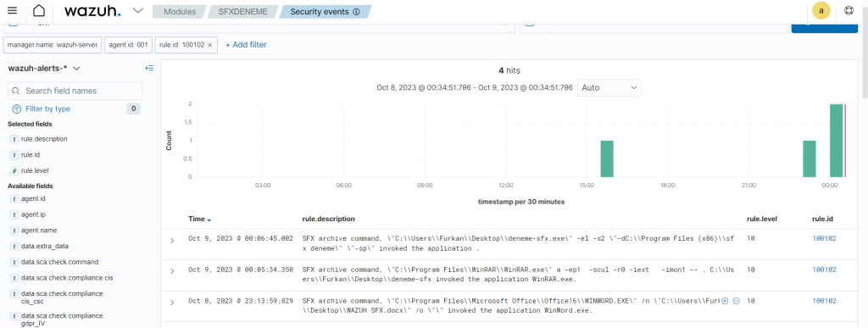Expand the Oct 9 00:06:45.002 event row
868x328 pixels.
[172, 240]
